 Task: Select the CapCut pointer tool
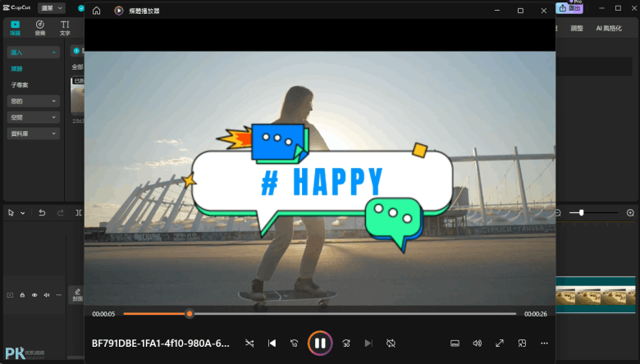pos(11,213)
